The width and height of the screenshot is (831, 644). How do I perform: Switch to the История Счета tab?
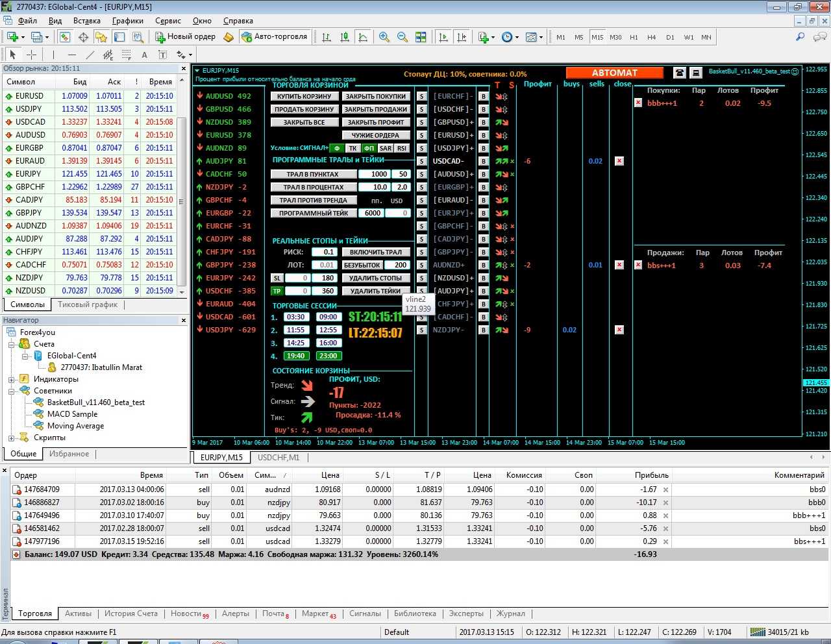[x=131, y=613]
